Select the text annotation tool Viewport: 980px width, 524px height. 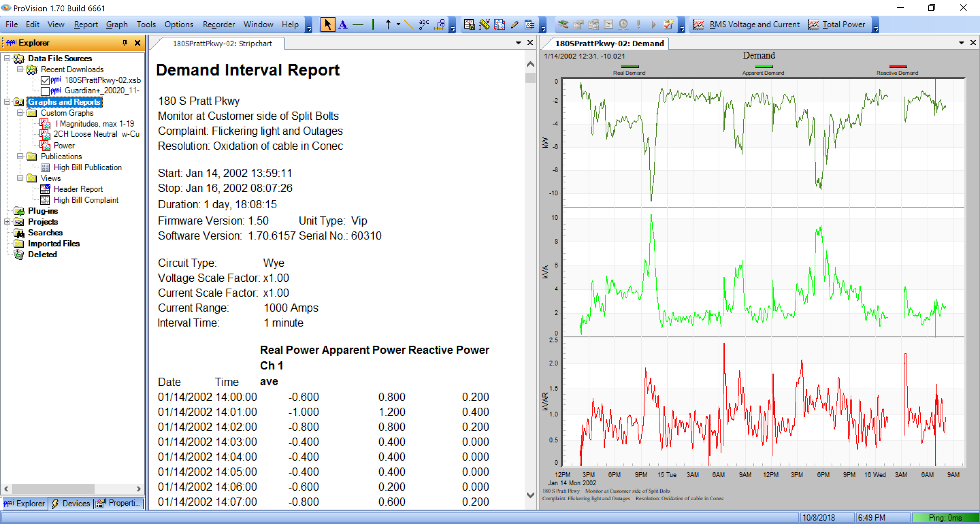click(343, 24)
